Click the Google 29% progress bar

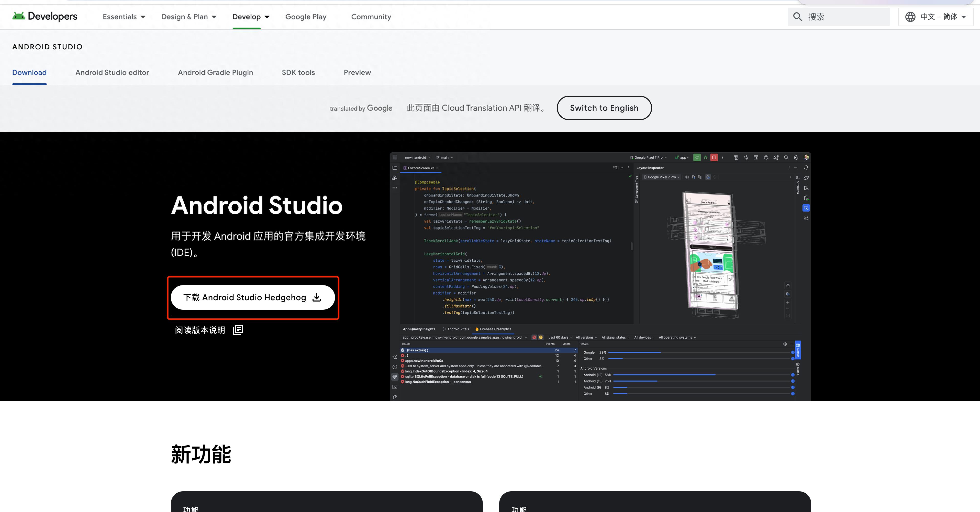[x=700, y=353]
